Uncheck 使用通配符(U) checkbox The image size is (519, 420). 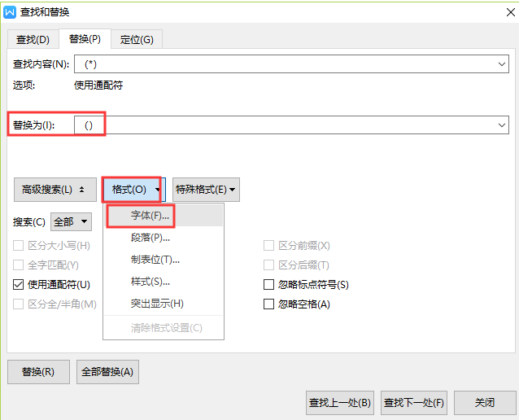coord(18,285)
